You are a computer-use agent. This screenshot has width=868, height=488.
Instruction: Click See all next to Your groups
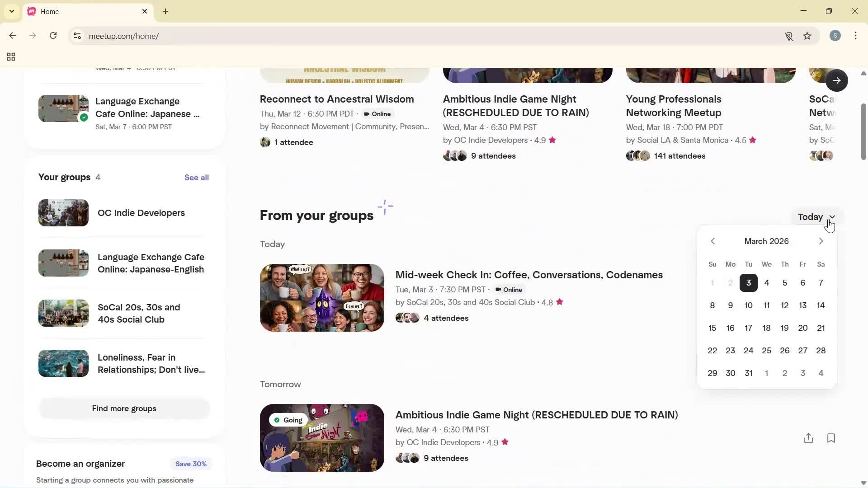(196, 177)
